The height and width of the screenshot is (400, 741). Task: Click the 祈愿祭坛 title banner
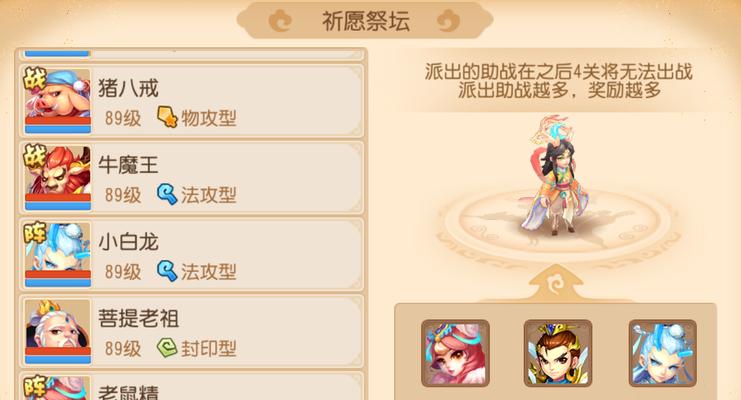click(x=365, y=21)
